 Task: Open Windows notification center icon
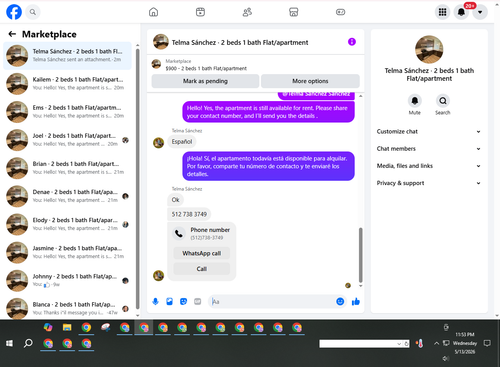tap(487, 343)
